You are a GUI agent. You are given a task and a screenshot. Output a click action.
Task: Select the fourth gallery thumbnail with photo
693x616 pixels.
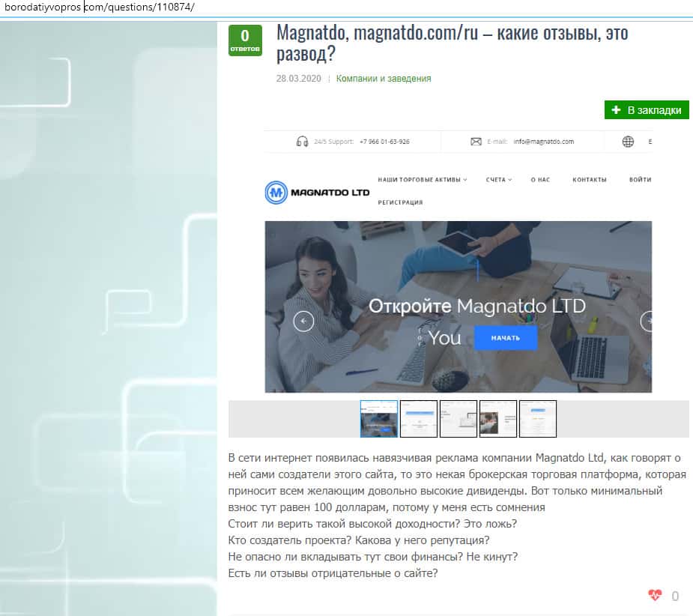tap(498, 419)
